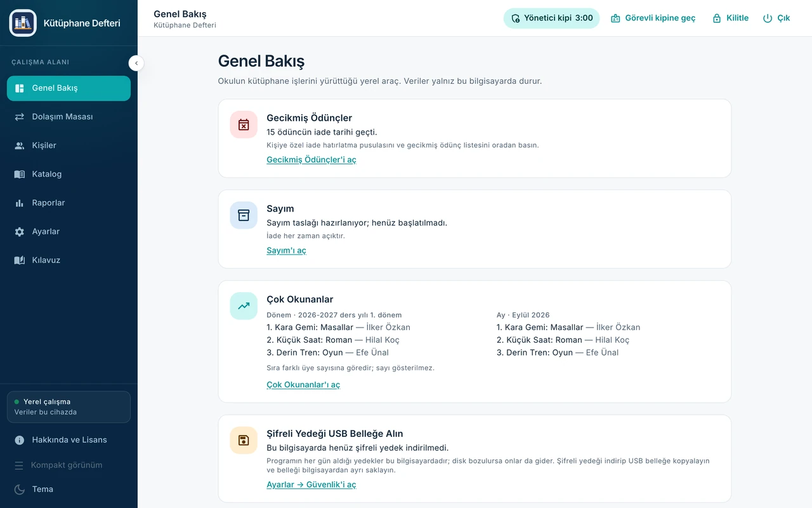Click the Şifreli Yedeği USB Belleğe Alın heading
This screenshot has height=508, width=812.
335,434
